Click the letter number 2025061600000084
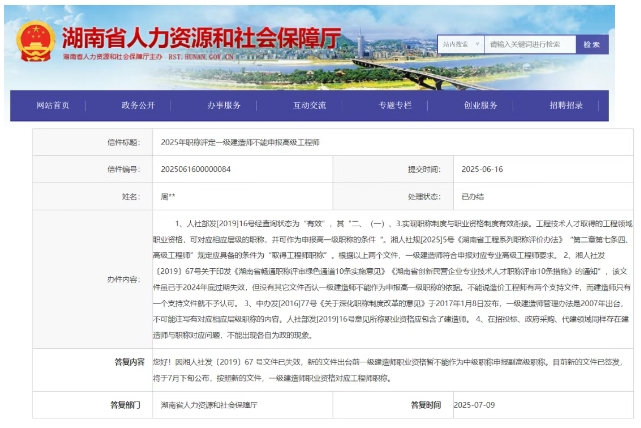The image size is (641, 428). click(196, 170)
